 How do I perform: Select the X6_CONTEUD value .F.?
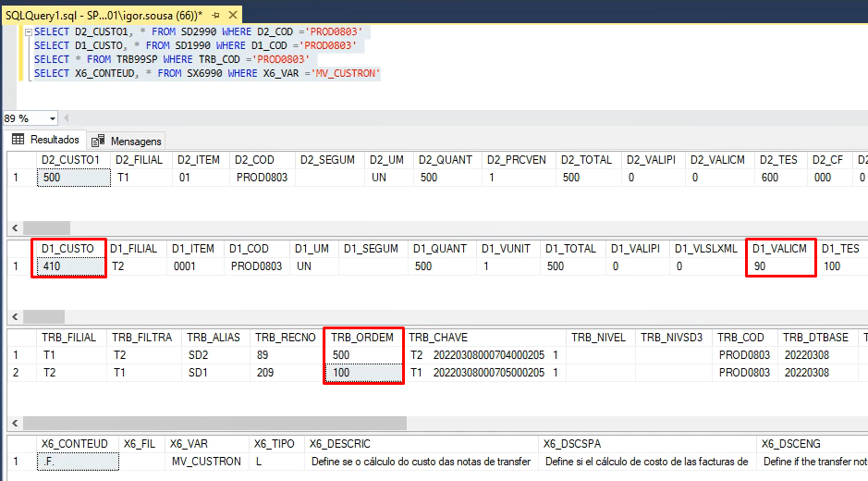coord(78,461)
